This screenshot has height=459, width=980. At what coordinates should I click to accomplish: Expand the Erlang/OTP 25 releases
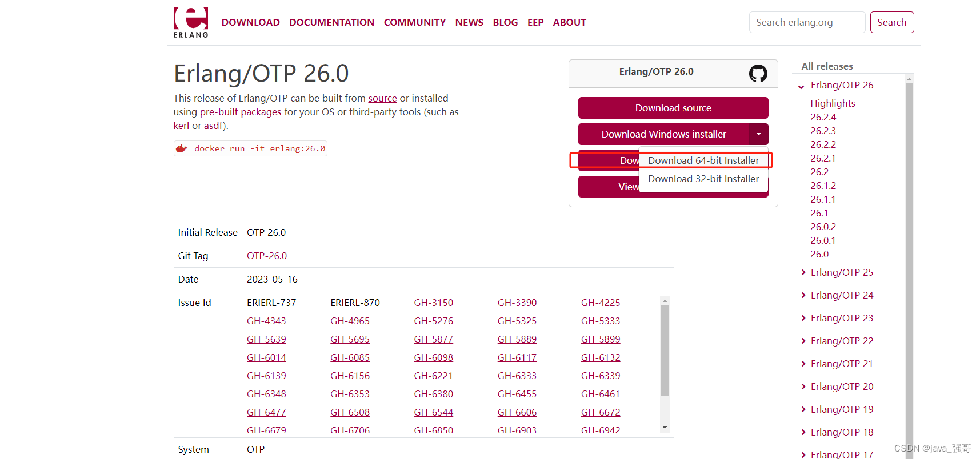coord(803,272)
